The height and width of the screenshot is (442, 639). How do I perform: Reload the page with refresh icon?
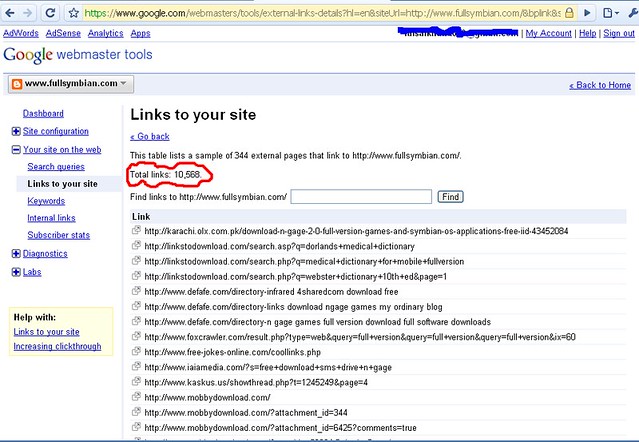coord(50,13)
